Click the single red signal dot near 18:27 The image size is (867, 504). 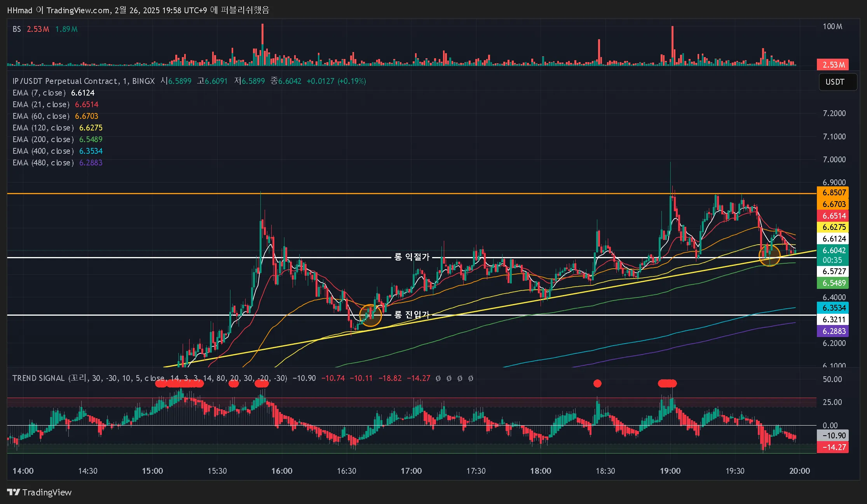pos(597,384)
